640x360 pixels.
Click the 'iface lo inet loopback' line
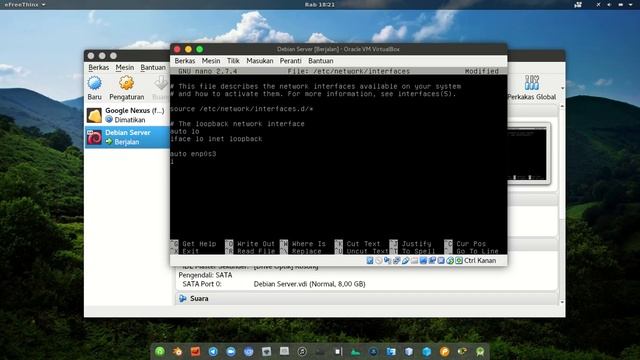pyautogui.click(x=216, y=139)
